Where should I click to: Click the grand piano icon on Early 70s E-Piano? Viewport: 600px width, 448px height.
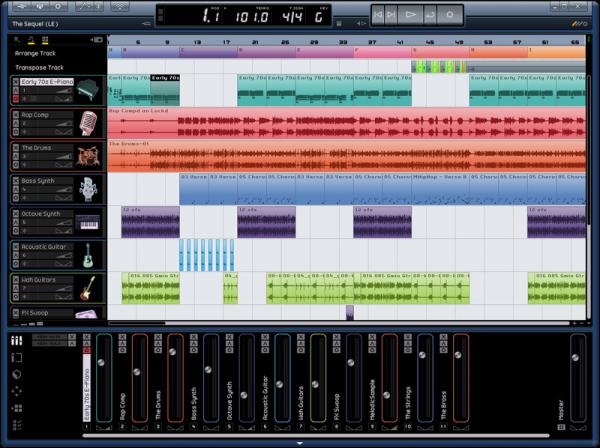88,90
